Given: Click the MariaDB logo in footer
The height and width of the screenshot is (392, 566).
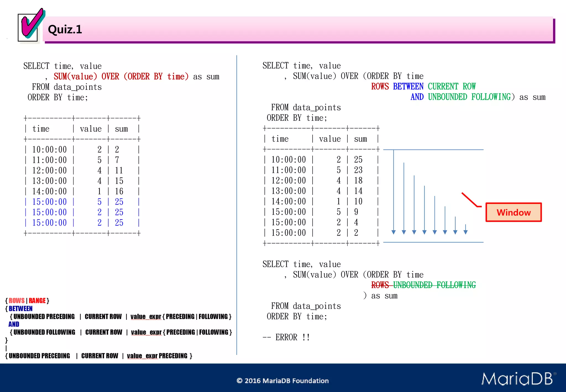Looking at the screenshot, I should coord(519,378).
